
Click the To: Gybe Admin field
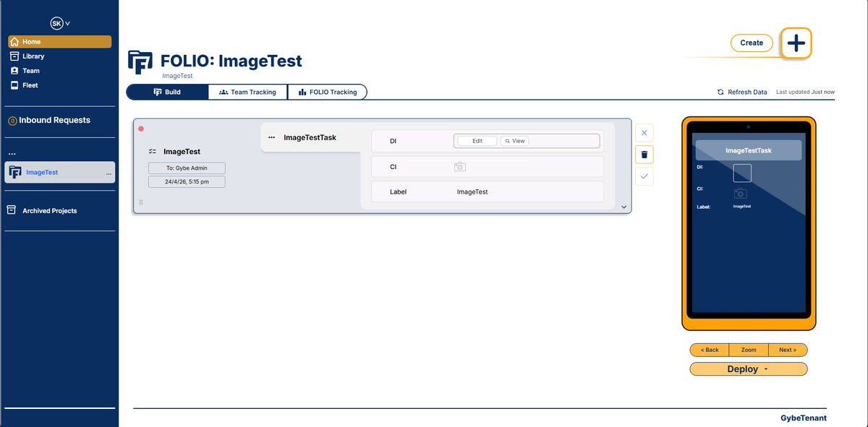(187, 168)
